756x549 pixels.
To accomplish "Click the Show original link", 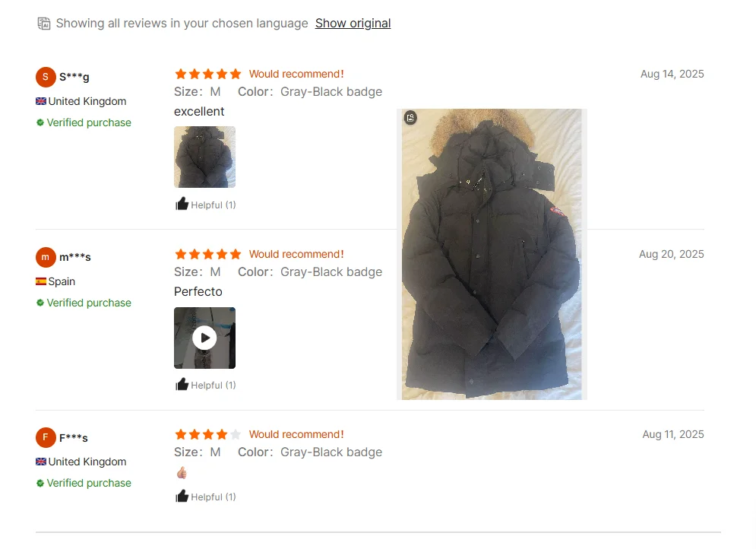I will click(353, 23).
